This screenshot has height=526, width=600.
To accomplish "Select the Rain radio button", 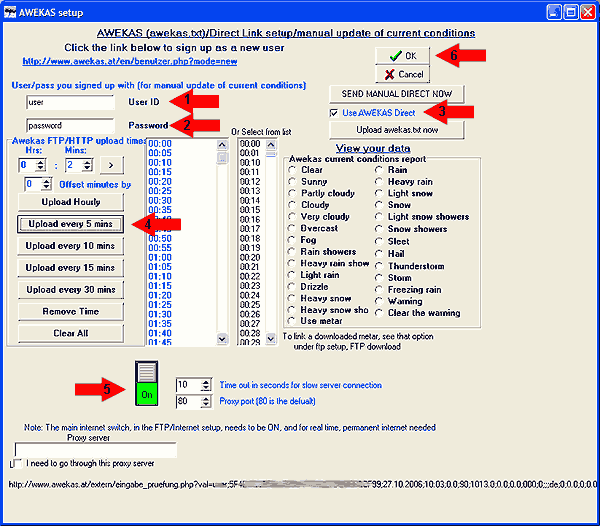I will pyautogui.click(x=379, y=169).
